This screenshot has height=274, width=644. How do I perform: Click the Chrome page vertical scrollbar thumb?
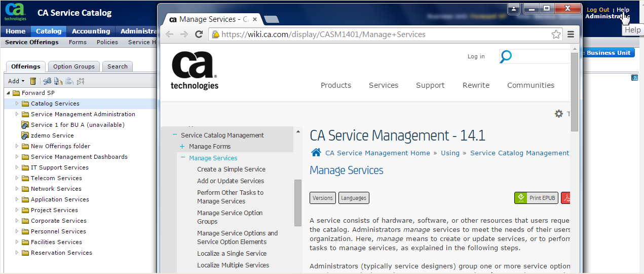(x=575, y=91)
